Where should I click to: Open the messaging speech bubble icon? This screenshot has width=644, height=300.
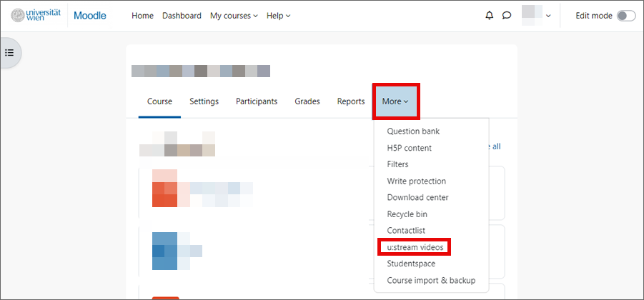507,16
